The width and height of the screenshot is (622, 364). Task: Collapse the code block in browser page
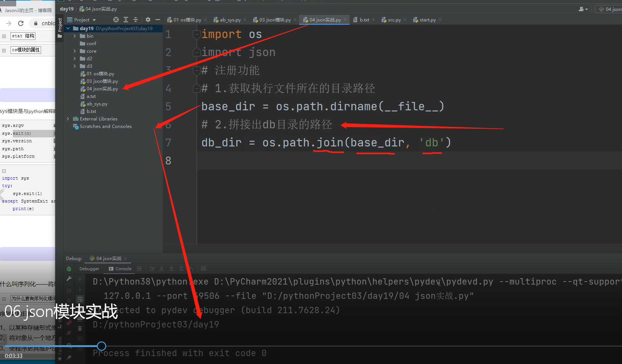click(4, 171)
